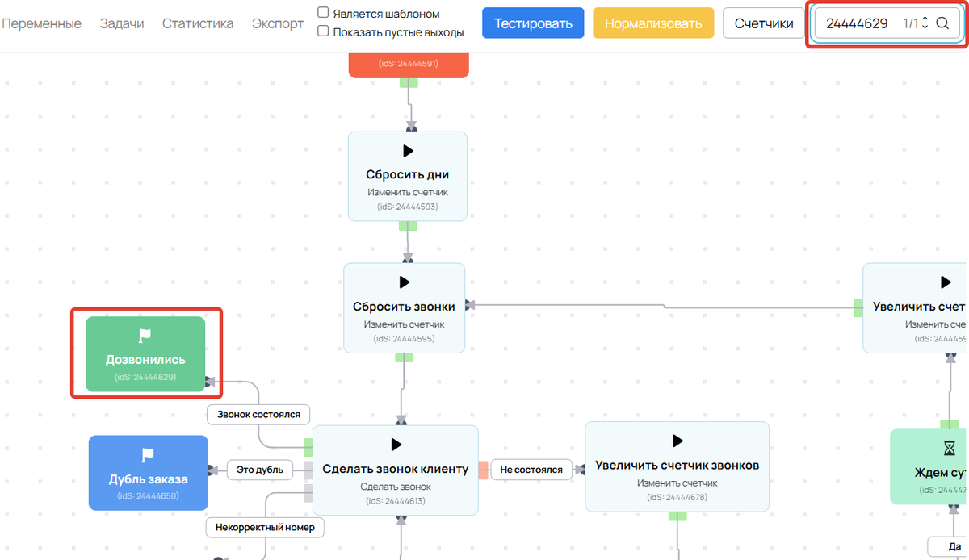Screen dimensions: 969x560
Task: Toggle Показать пустые выходы checkbox
Action: click(323, 31)
